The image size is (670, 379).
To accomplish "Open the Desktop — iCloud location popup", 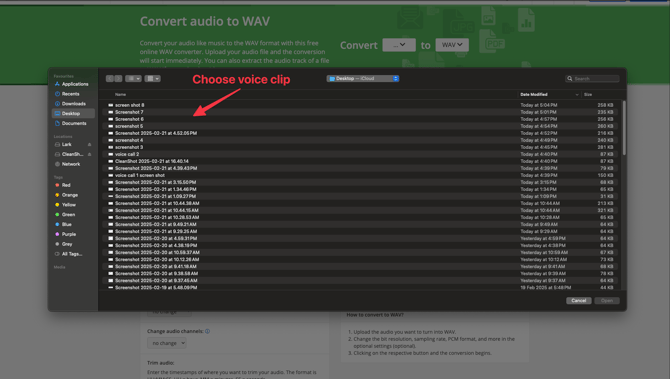I will coord(363,79).
